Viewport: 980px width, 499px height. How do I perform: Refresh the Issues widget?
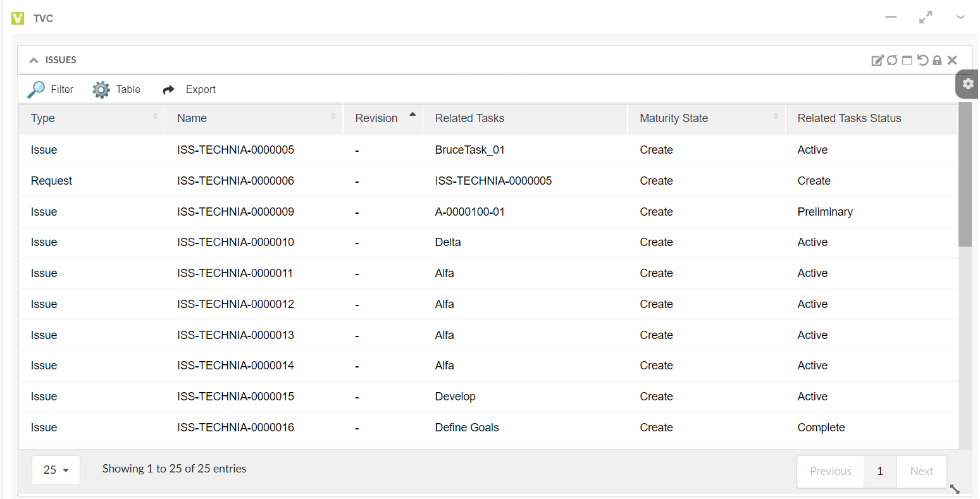(x=892, y=60)
